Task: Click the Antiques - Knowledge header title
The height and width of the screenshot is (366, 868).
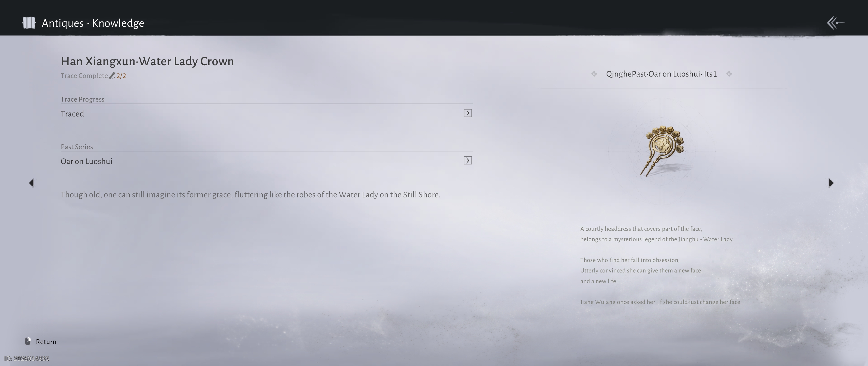Action: tap(93, 23)
